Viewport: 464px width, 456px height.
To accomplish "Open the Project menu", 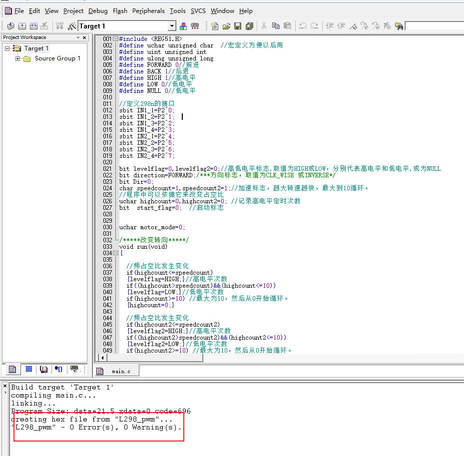I will [x=73, y=11].
